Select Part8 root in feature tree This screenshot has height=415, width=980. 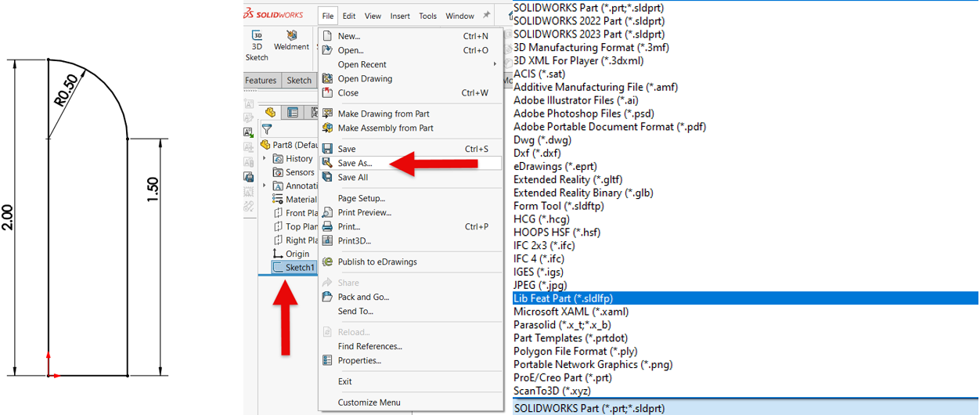(x=290, y=145)
